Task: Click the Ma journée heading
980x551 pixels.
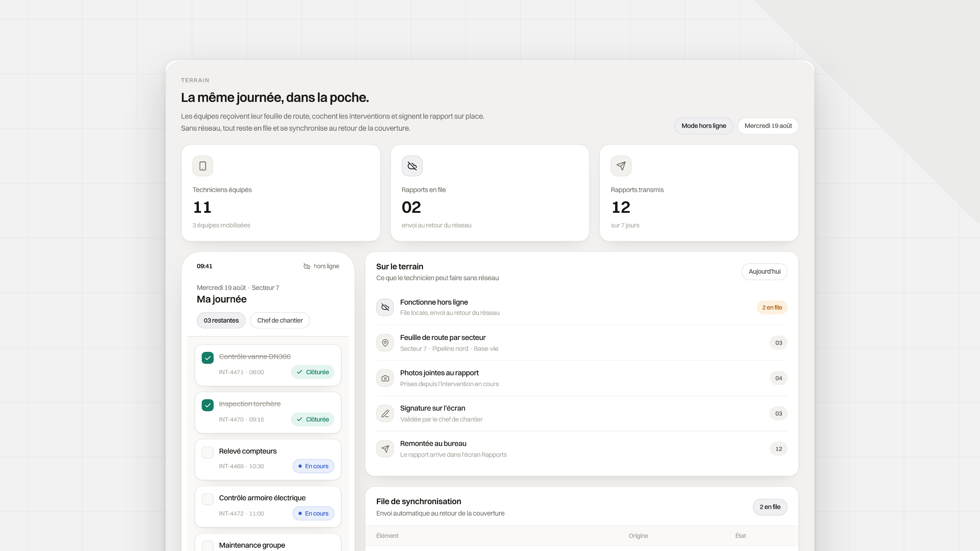Action: click(222, 299)
